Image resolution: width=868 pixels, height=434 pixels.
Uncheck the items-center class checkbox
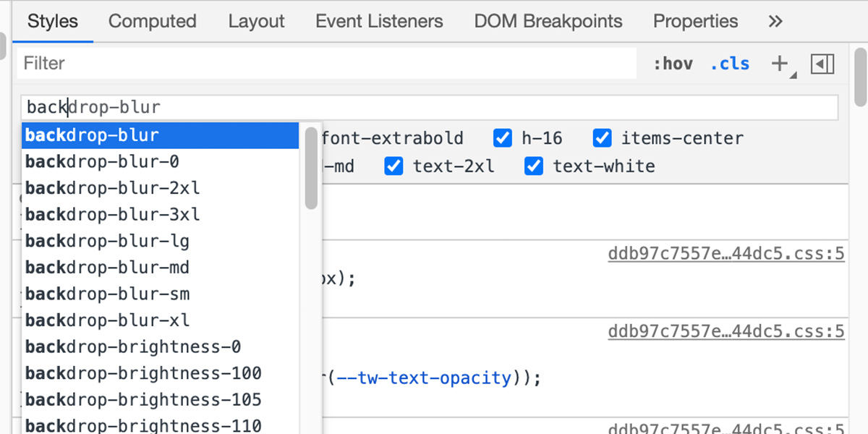(x=602, y=138)
